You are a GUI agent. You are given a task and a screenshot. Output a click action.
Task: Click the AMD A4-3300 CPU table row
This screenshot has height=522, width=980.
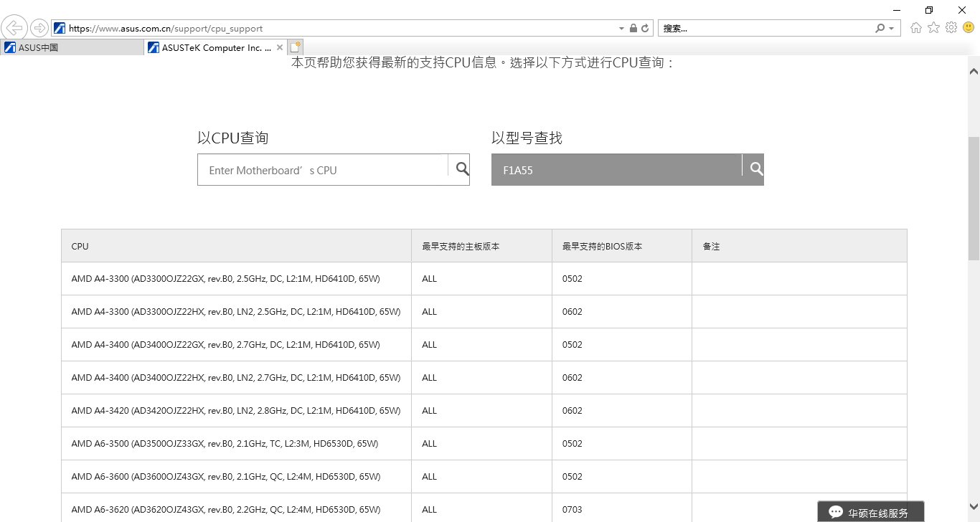pyautogui.click(x=236, y=278)
